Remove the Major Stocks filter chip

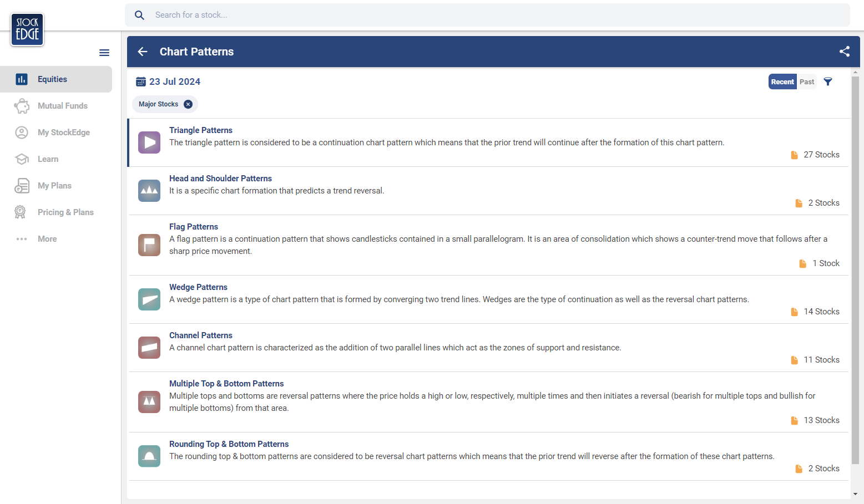tap(188, 104)
